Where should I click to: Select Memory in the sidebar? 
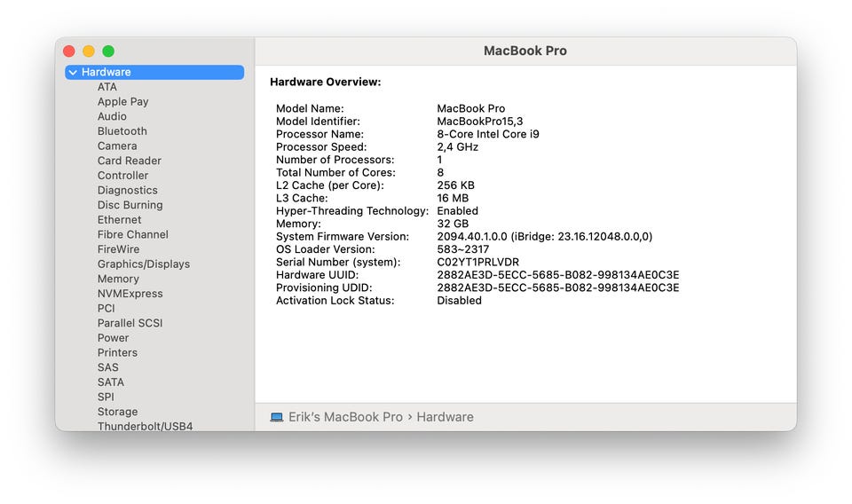pos(118,279)
